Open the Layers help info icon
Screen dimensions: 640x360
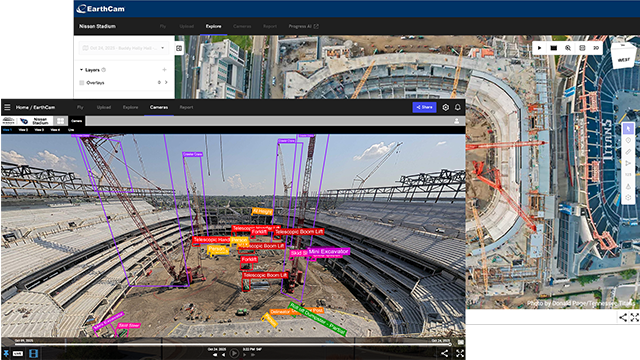104,70
